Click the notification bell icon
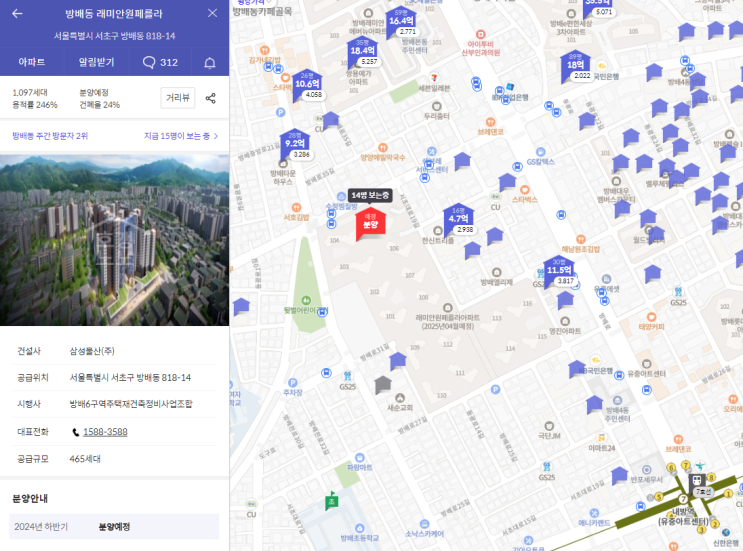Image resolution: width=743 pixels, height=551 pixels. (210, 63)
